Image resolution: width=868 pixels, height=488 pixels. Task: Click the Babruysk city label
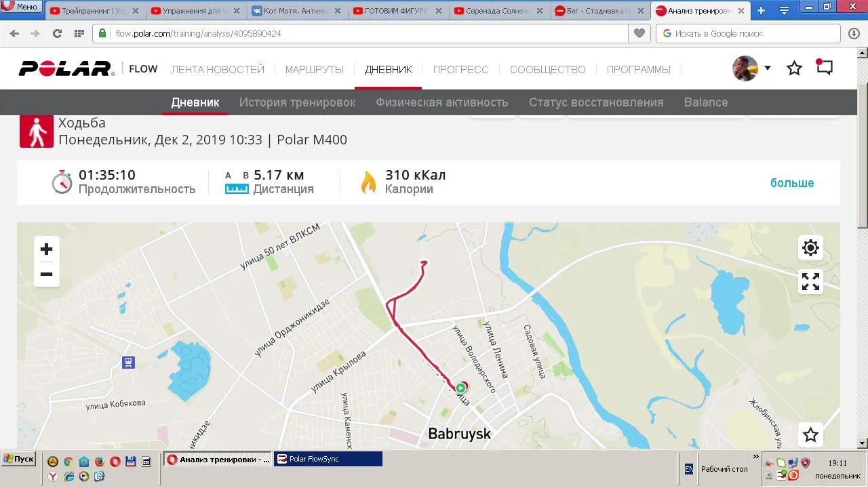(x=459, y=434)
